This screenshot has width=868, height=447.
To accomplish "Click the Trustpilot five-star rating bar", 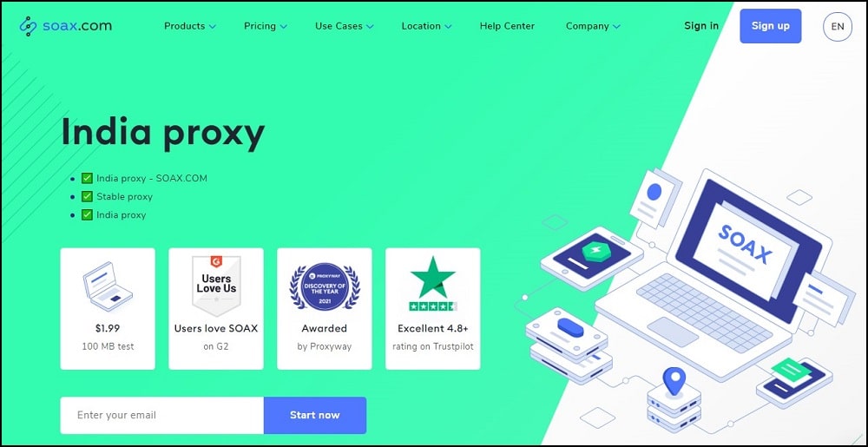I will pos(433,306).
